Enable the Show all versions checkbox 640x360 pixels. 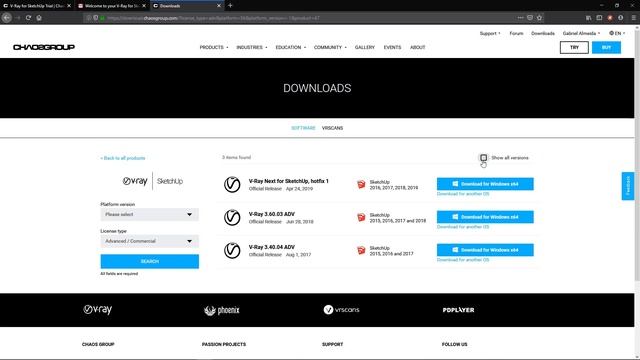point(483,158)
